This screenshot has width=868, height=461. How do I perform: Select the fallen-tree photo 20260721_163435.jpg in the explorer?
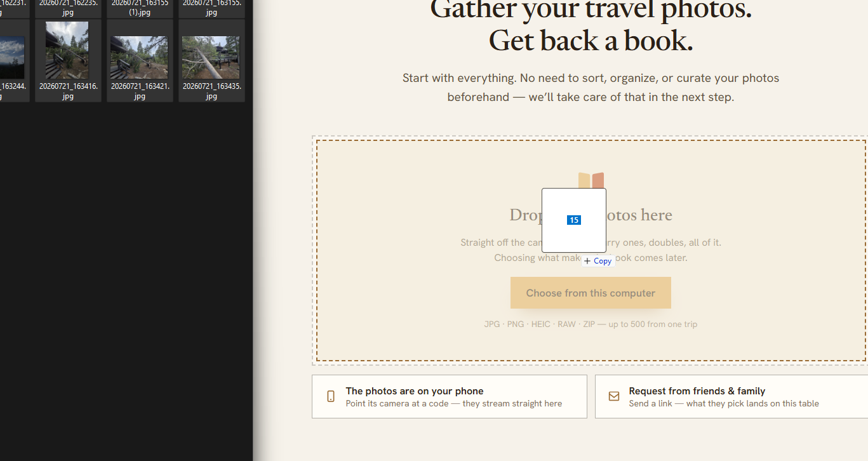tap(211, 57)
